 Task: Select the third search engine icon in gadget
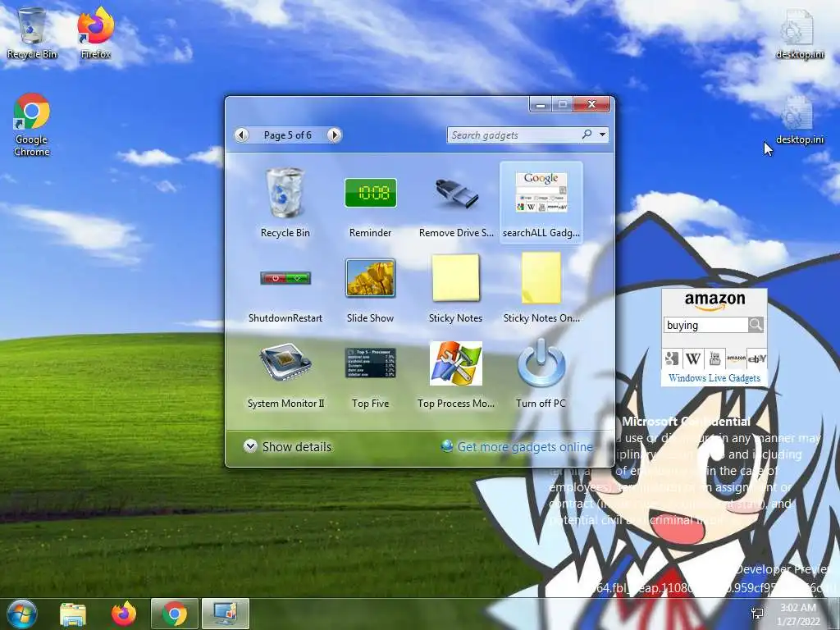[x=714, y=358]
